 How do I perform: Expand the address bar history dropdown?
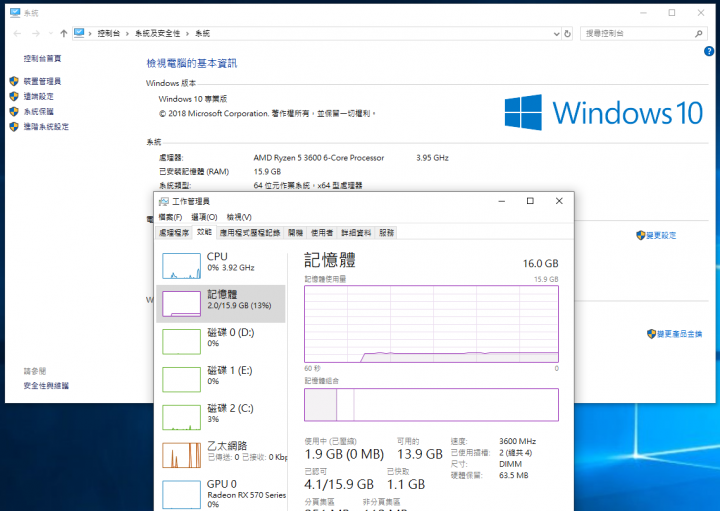[556, 34]
